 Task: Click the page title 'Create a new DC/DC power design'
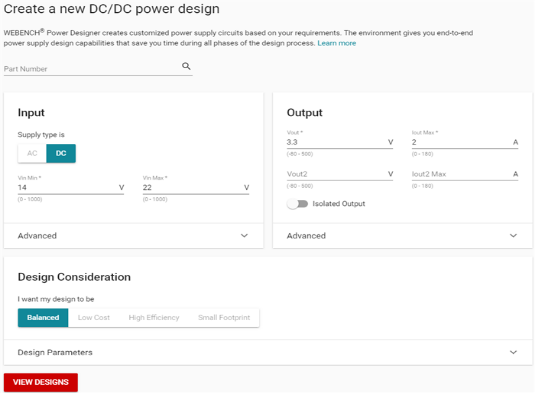pos(111,9)
